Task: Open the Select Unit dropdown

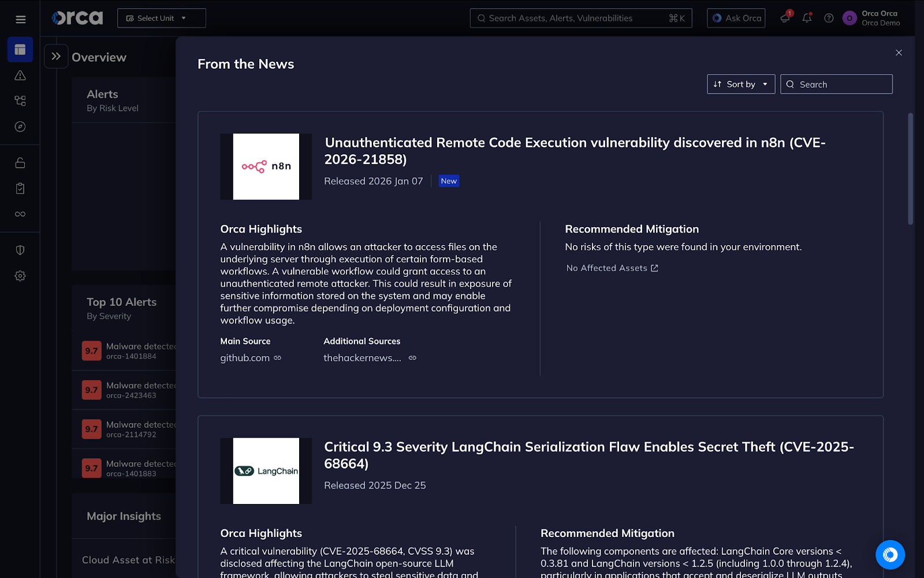Action: (x=161, y=18)
